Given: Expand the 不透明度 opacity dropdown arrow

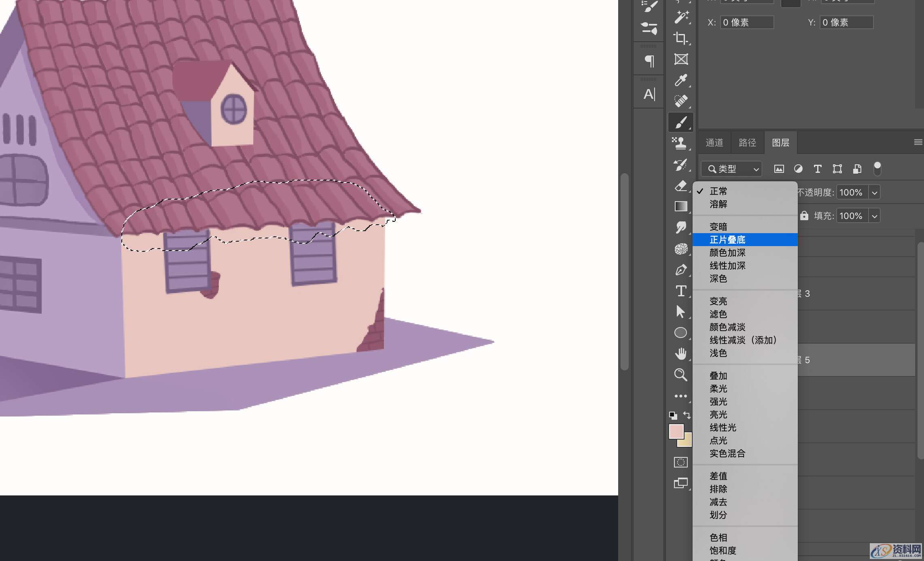Looking at the screenshot, I should (875, 193).
